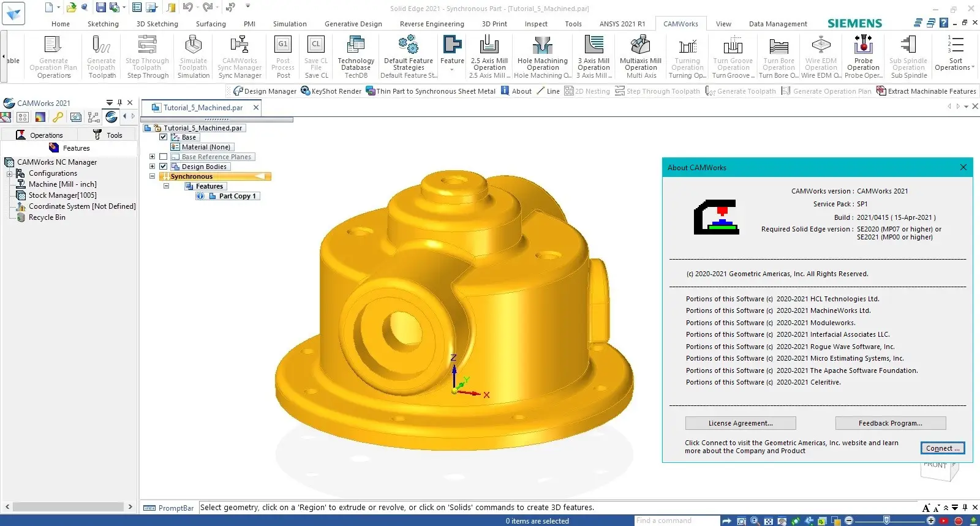Image resolution: width=980 pixels, height=526 pixels.
Task: Add a Multiaxis Mill Operation
Action: 641,57
